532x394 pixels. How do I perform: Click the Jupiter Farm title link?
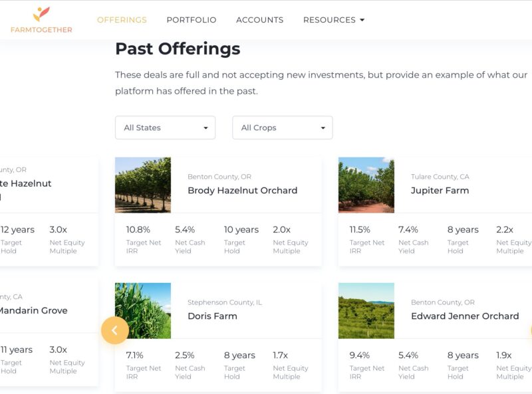(440, 190)
